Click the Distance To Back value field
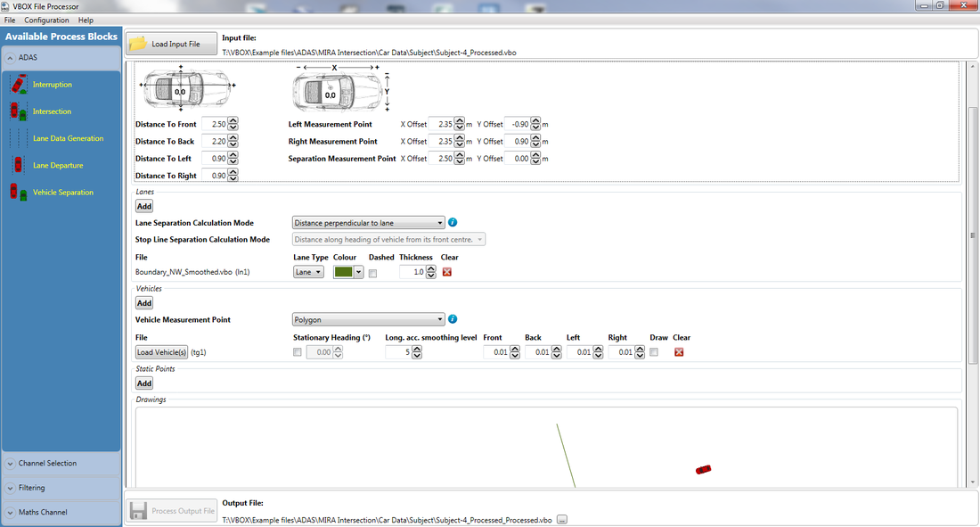The image size is (980, 527). (x=215, y=142)
